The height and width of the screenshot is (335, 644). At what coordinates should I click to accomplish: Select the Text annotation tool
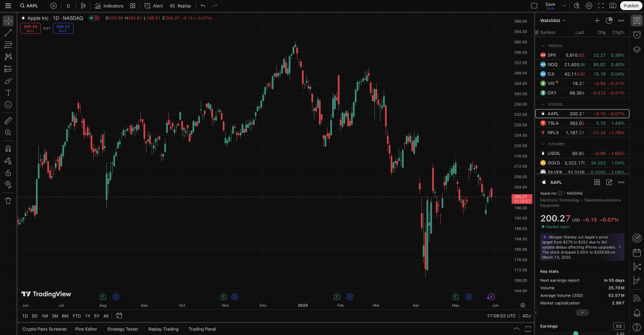8,93
